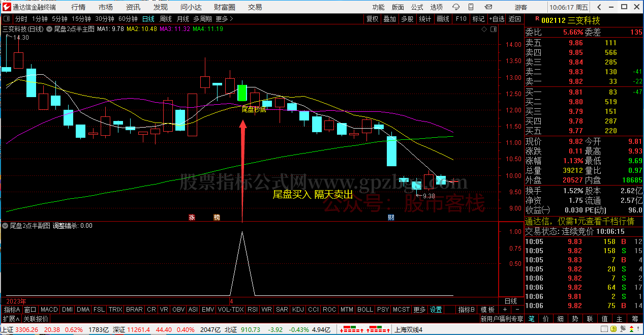Click the R margin-trading badge beside 002112
This screenshot has height=335, width=644.
click(537, 18)
